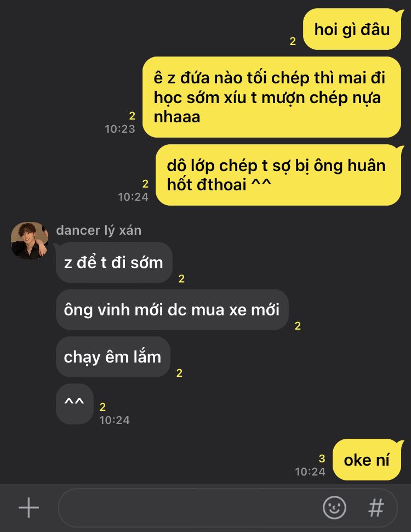Screen dimensions: 411x532
Task: Tap 10:24 timestamp under gray '^^' bubble
Action: tap(115, 420)
